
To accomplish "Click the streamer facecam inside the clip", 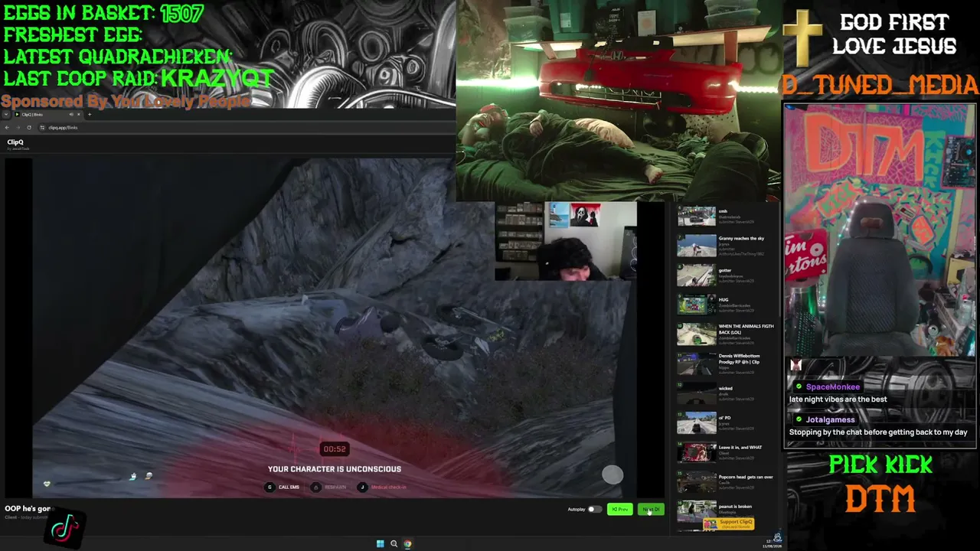I will point(566,241).
